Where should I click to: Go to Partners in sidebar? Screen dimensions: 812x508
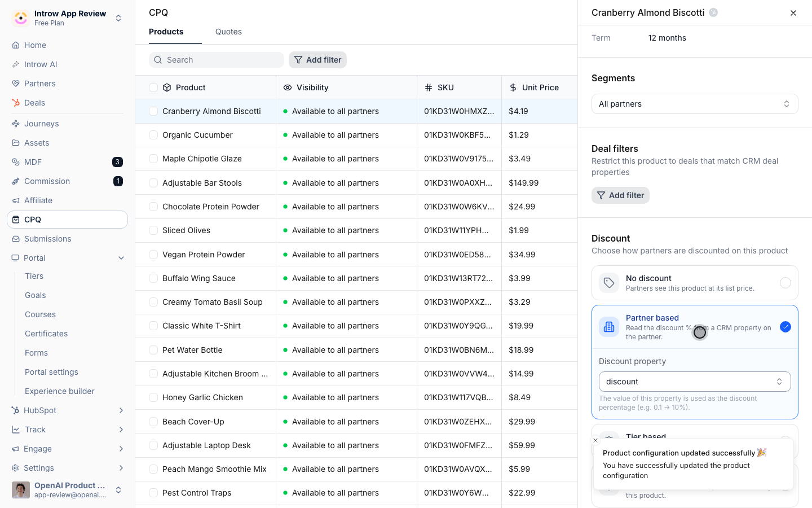[67, 84]
